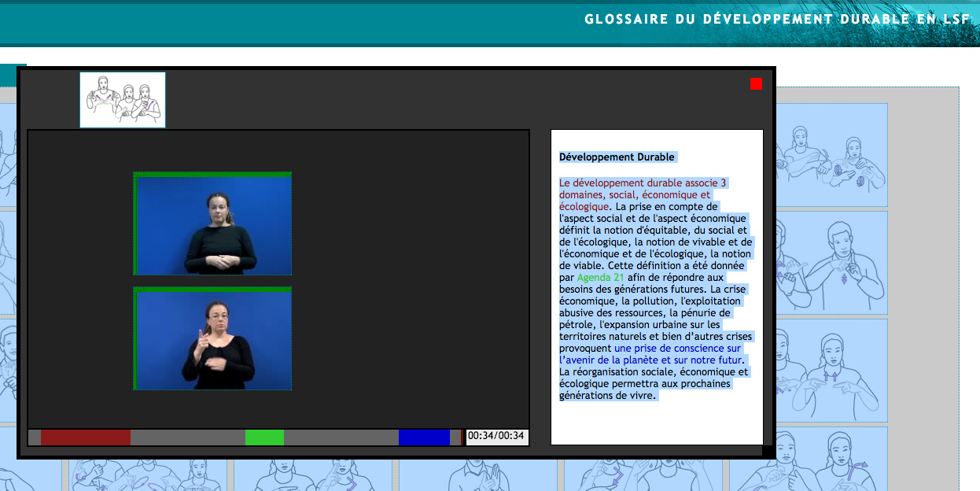This screenshot has height=491, width=980.
Task: Open background sign card with two people and purple circles
Action: click(831, 154)
